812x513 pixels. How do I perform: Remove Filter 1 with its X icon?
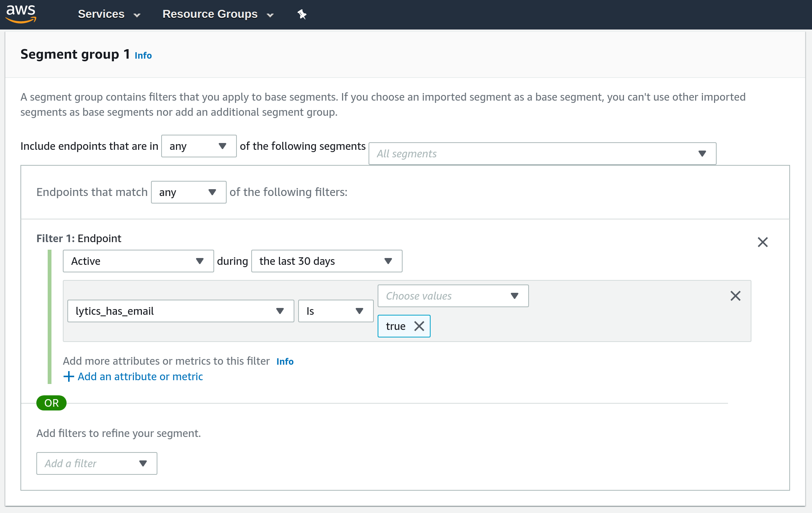762,242
